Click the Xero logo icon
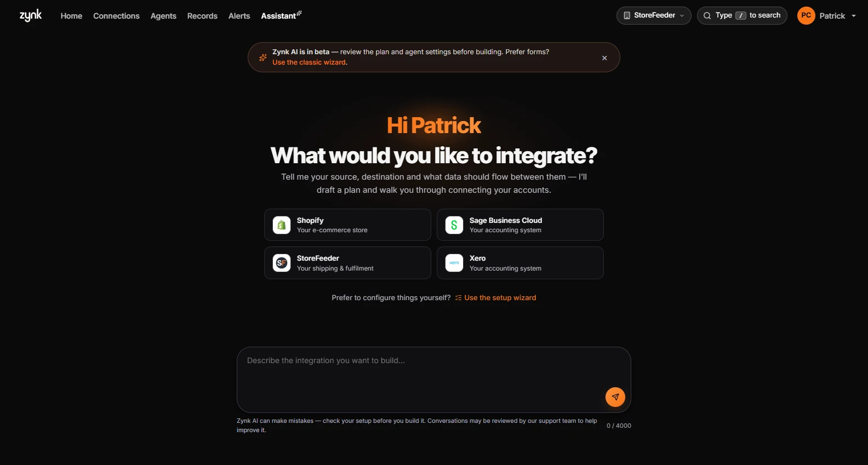Viewport: 868px width, 465px height. click(x=454, y=263)
